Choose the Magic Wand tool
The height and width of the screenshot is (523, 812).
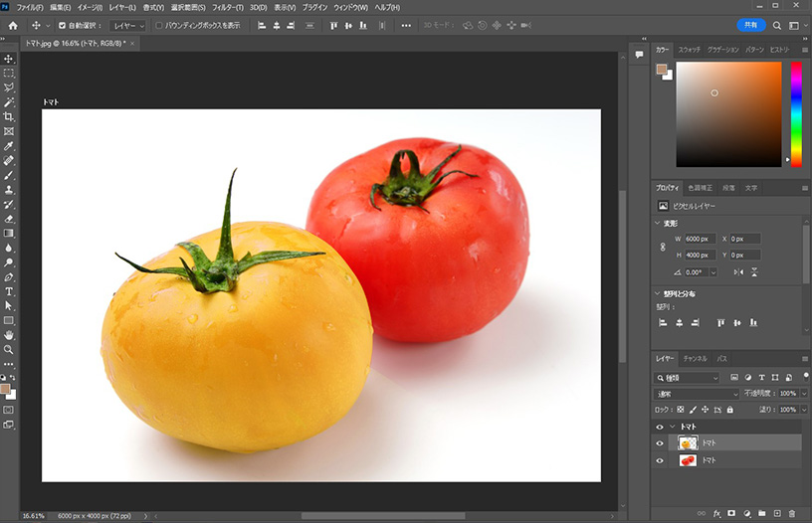(x=9, y=102)
